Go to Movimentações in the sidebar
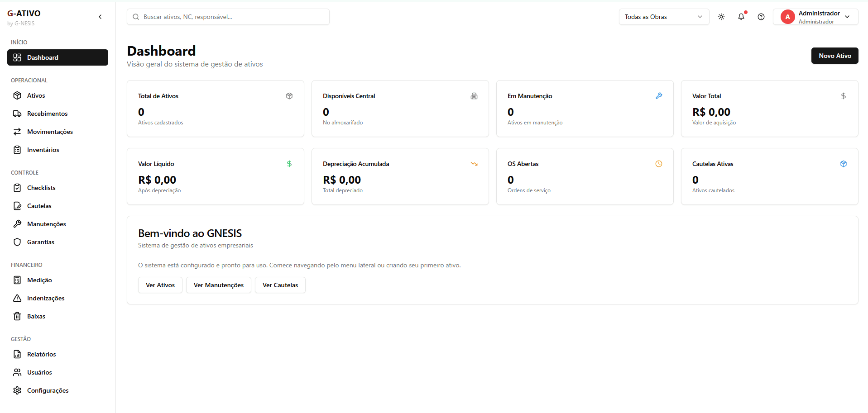Image resolution: width=868 pixels, height=413 pixels. (x=50, y=132)
